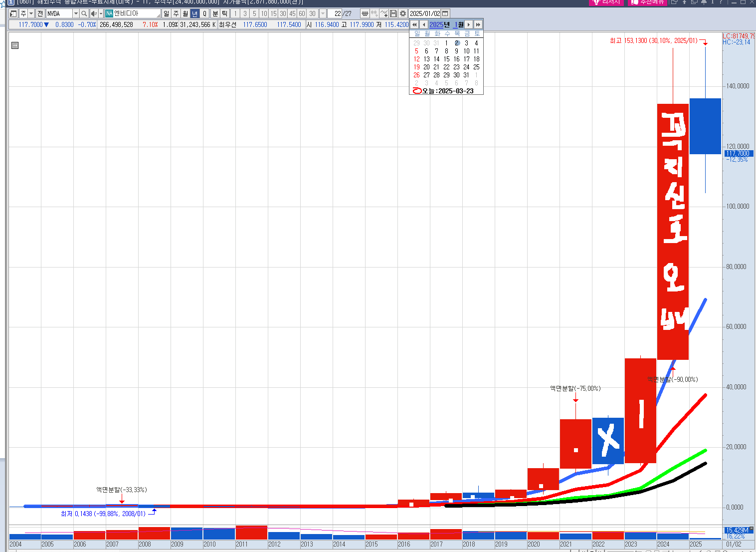Search for a stock with the magnifier icon
Image resolution: width=756 pixels, height=552 pixels.
coord(84,13)
